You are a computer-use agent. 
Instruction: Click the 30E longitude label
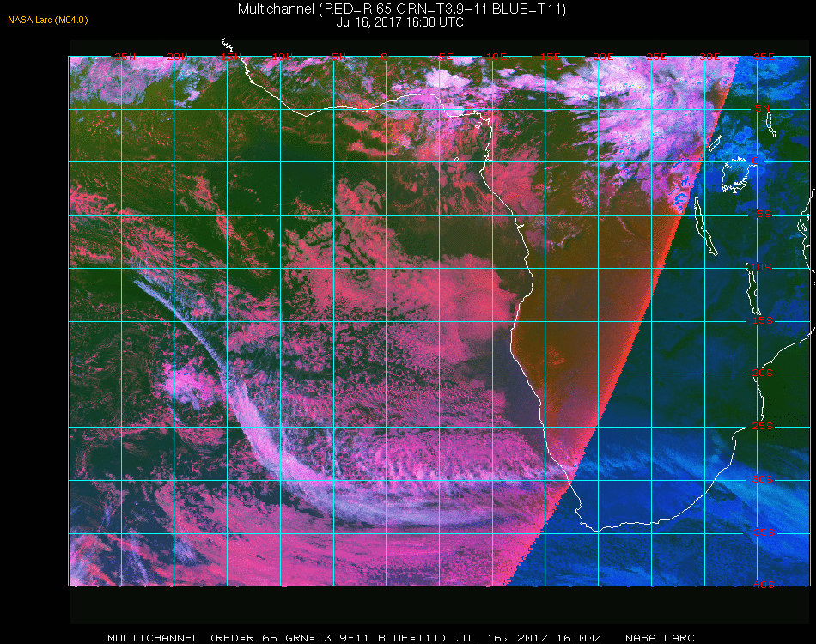click(709, 57)
